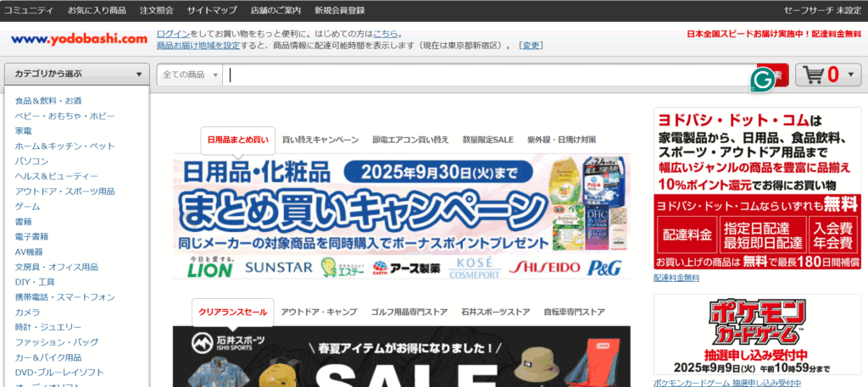This screenshot has width=868, height=387.
Task: Select ホーム＆キッチン・ペット category
Action: pos(64,146)
